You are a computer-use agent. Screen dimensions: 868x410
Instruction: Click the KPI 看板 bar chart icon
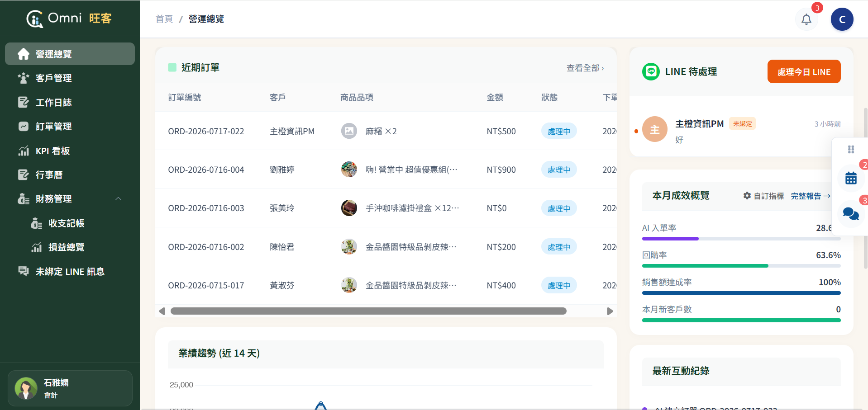tap(24, 151)
